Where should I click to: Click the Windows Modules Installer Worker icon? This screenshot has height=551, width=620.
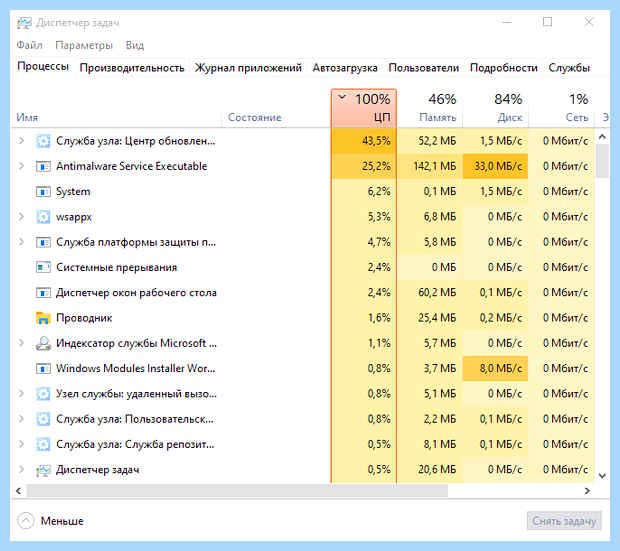click(43, 369)
